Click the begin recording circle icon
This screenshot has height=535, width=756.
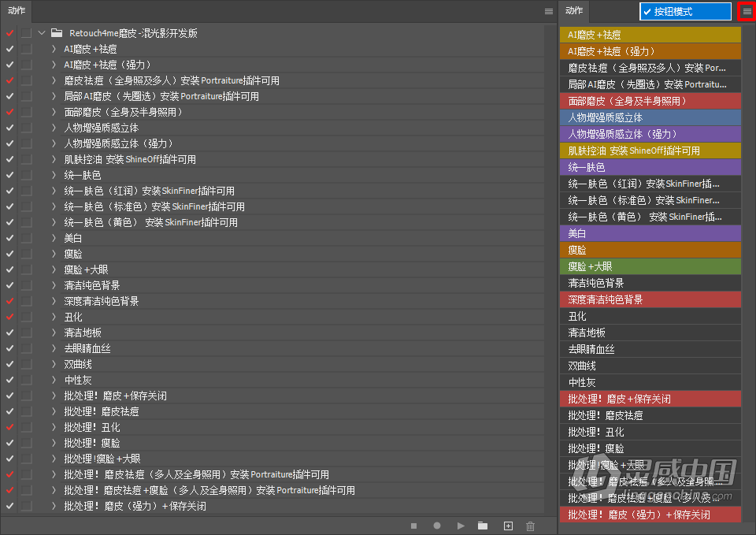click(437, 526)
